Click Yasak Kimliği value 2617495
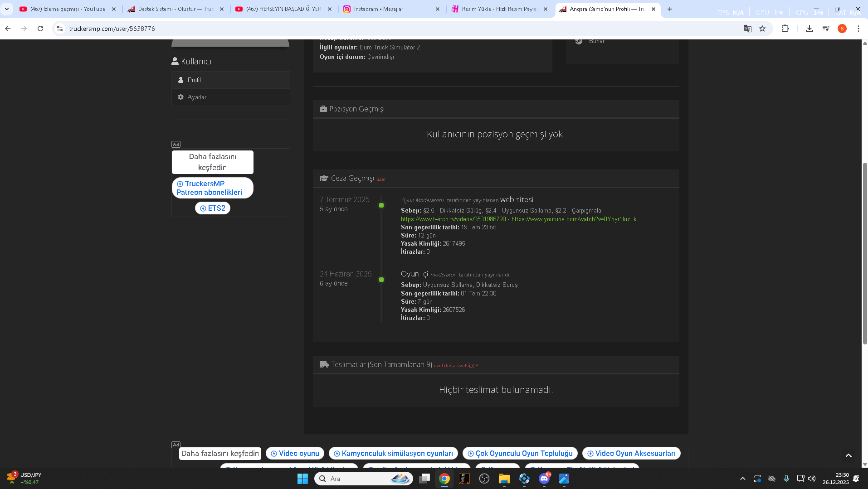This screenshot has width=868, height=489. pyautogui.click(x=454, y=243)
